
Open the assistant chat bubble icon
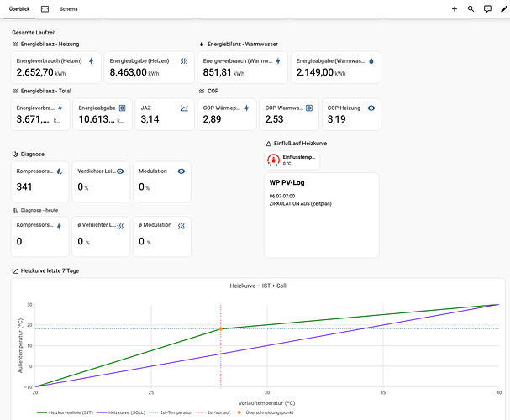point(487,9)
